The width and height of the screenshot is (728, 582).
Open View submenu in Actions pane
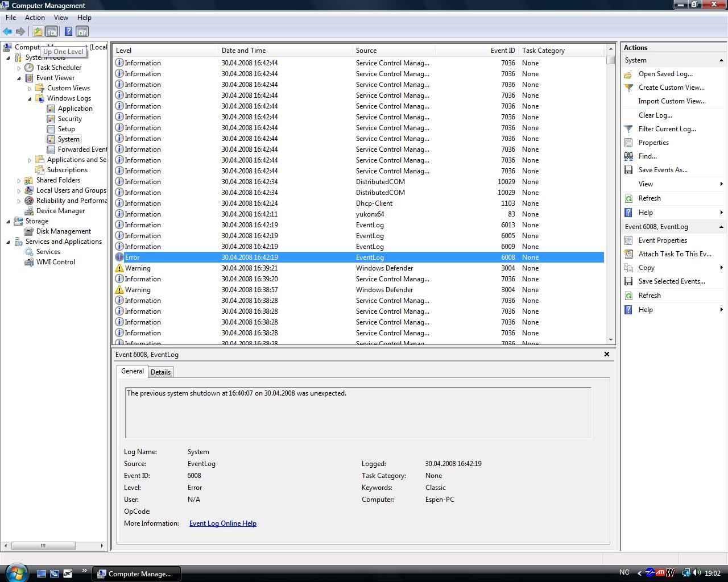click(x=673, y=184)
